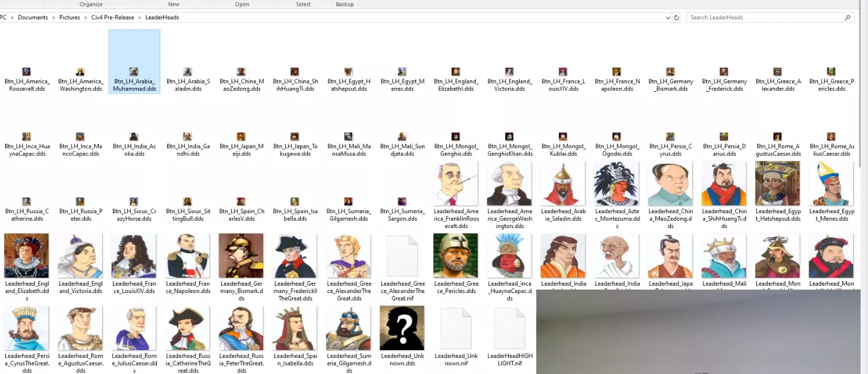Select Btn_LH_America_Washington.dds file icon

pyautogui.click(x=80, y=72)
